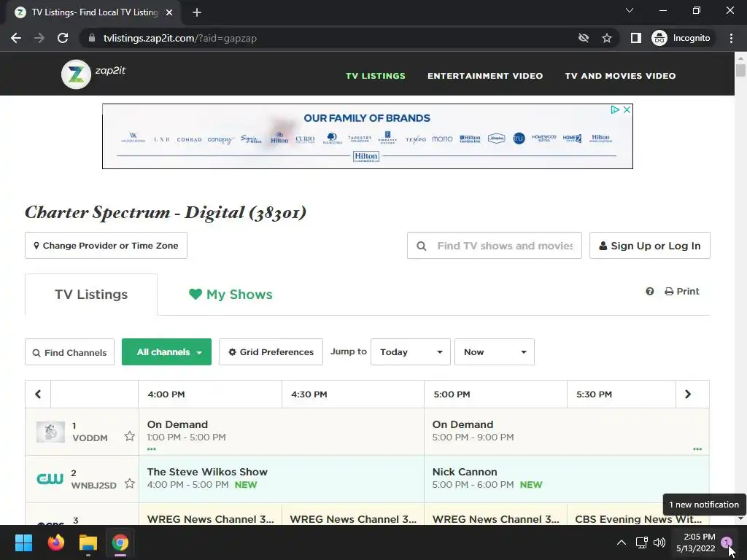Switch to My Shows tab

tap(231, 295)
